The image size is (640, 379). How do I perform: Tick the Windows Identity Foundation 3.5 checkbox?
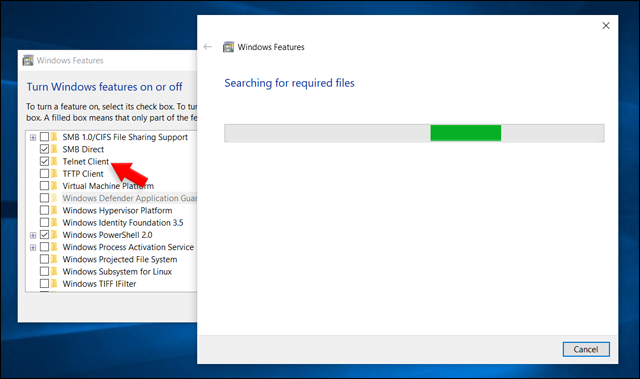[x=44, y=222]
